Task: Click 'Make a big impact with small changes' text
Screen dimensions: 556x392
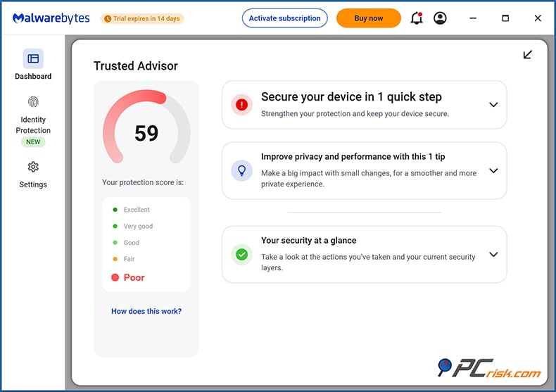Action: (x=369, y=178)
